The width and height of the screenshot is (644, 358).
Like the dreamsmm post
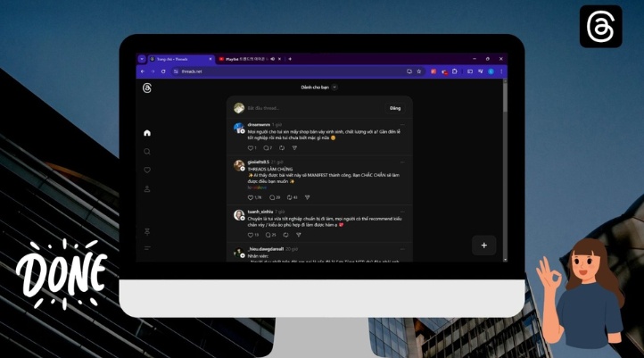coord(251,148)
